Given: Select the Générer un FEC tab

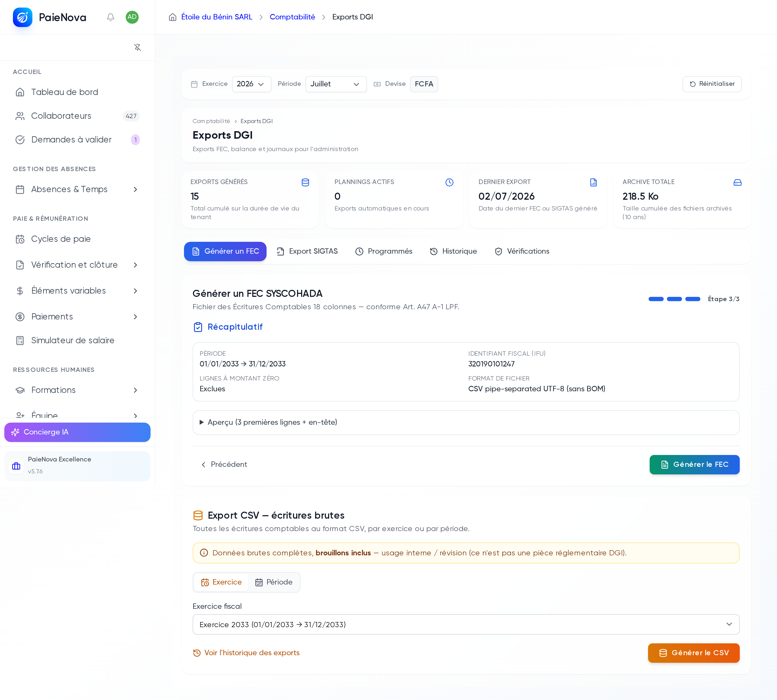Looking at the screenshot, I should tap(225, 252).
